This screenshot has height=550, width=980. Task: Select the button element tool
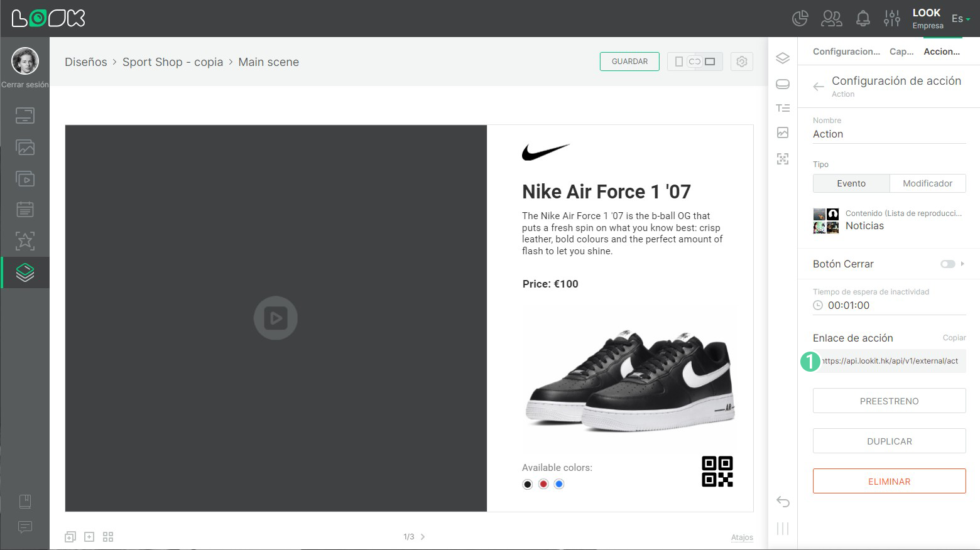(783, 84)
